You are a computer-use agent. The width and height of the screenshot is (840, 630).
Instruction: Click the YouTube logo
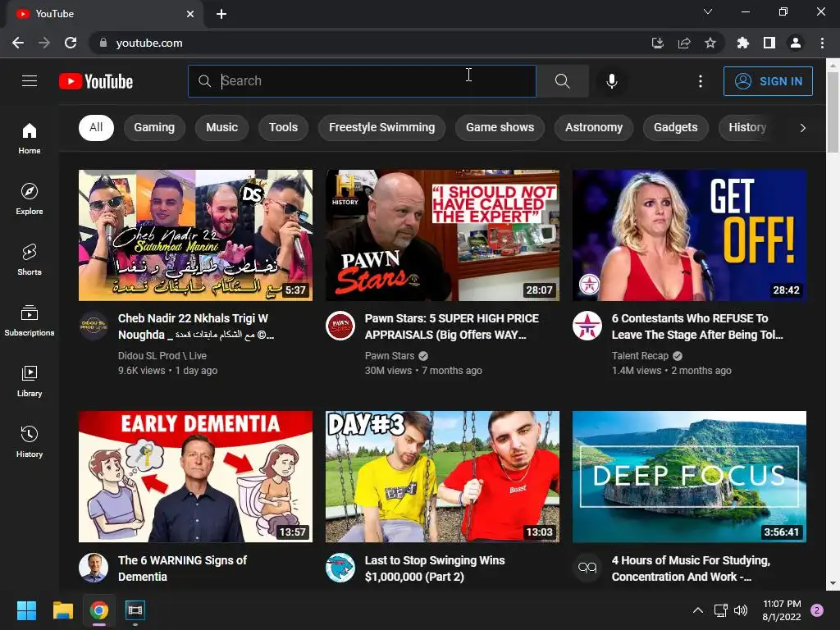pos(96,81)
